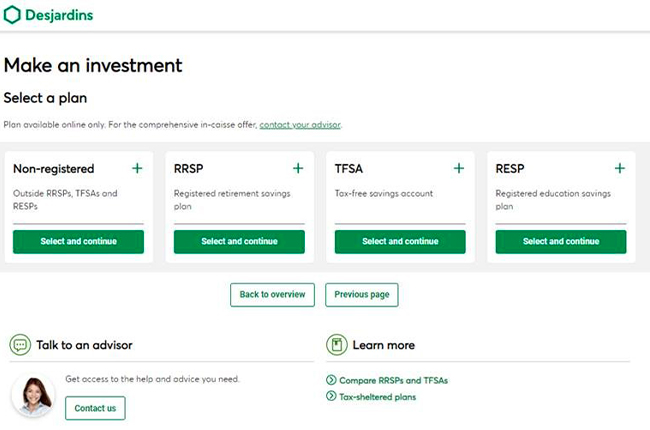The width and height of the screenshot is (650, 430).
Task: Click arrow icon beside Tax-sheltered plans
Action: point(331,397)
